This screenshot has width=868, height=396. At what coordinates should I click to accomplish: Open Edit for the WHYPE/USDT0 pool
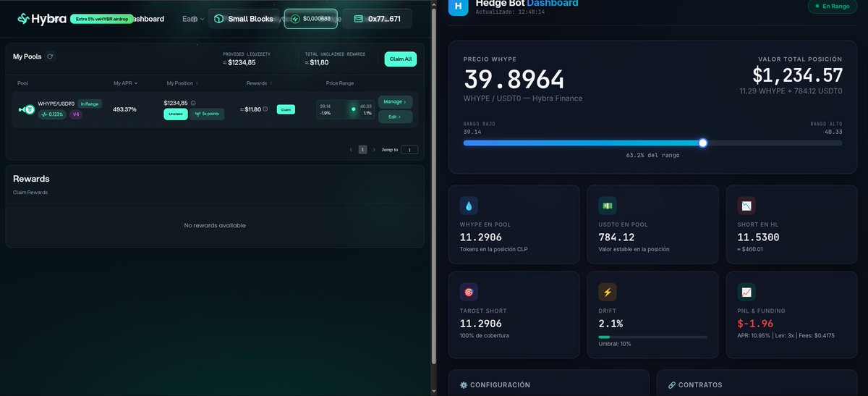tap(396, 117)
